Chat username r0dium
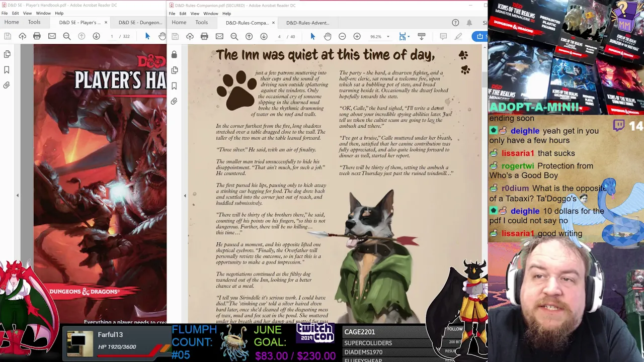 pyautogui.click(x=515, y=189)
